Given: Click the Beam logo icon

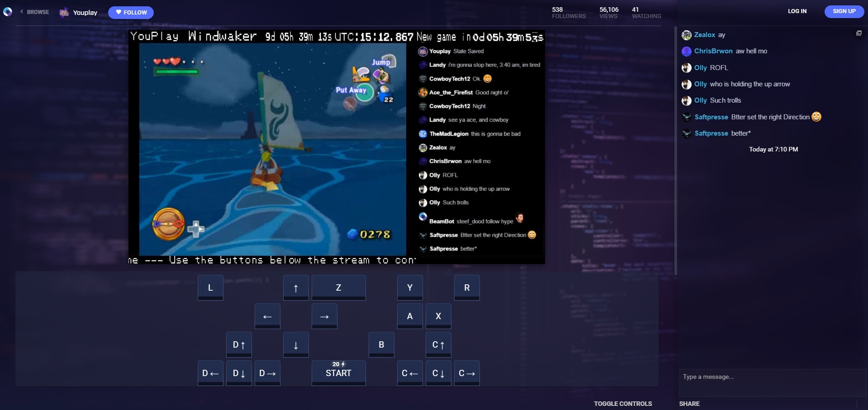Looking at the screenshot, I should [8, 12].
